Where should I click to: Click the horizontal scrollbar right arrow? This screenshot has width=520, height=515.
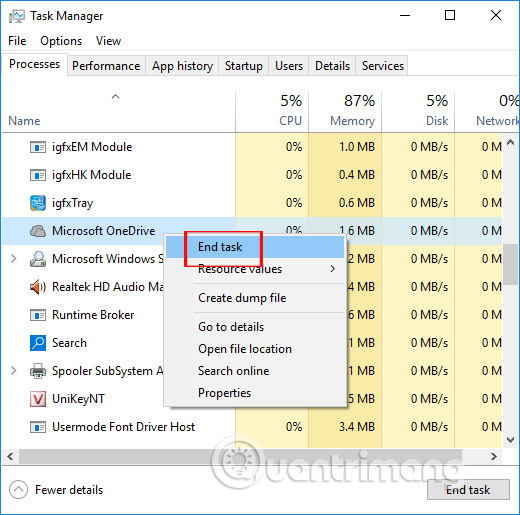(494, 456)
